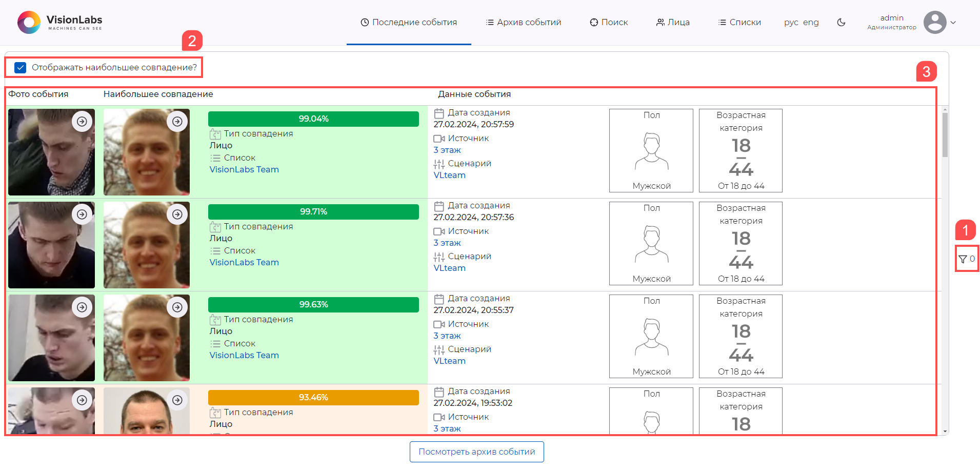
Task: Click the orange 93.46% similarity bar
Action: pos(313,398)
